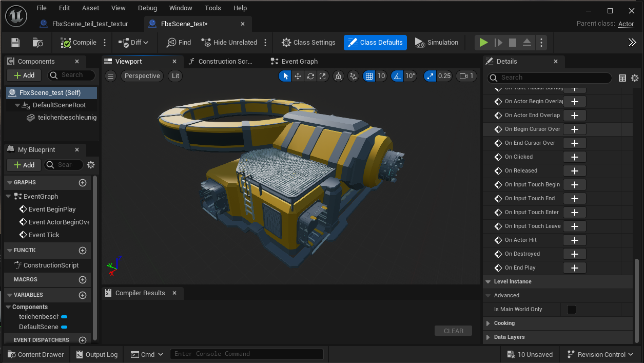Image resolution: width=644 pixels, height=363 pixels.
Task: Open Class Settings
Action: pyautogui.click(x=308, y=43)
